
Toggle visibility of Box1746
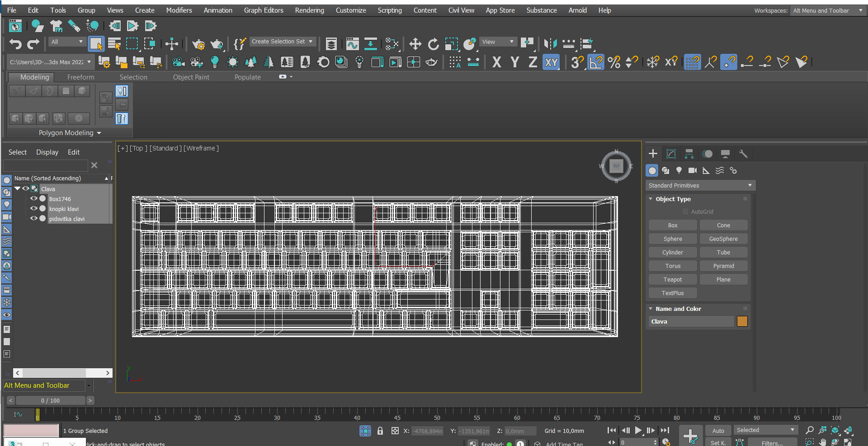[34, 199]
